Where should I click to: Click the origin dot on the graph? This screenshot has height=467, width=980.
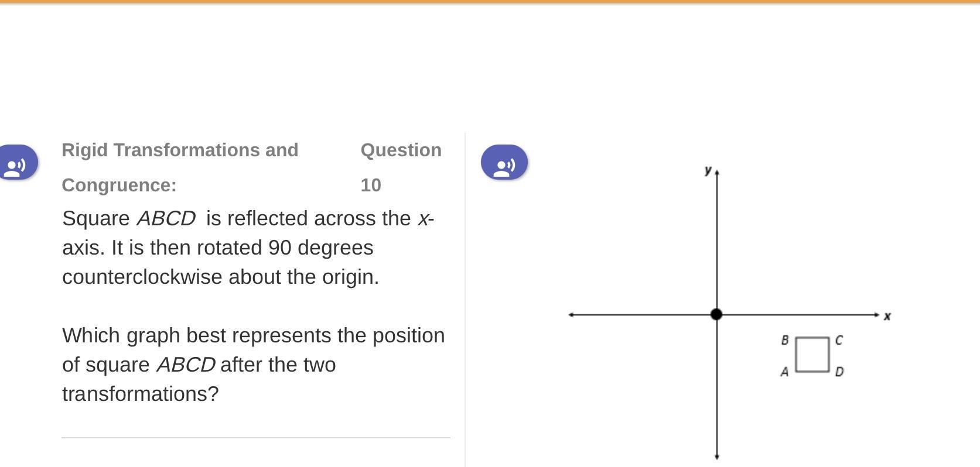click(x=716, y=314)
